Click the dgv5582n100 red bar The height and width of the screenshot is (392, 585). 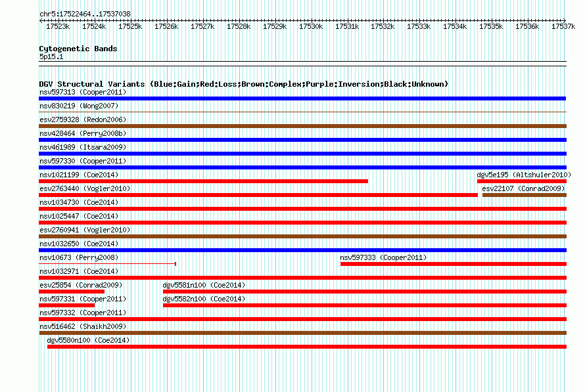click(x=365, y=305)
